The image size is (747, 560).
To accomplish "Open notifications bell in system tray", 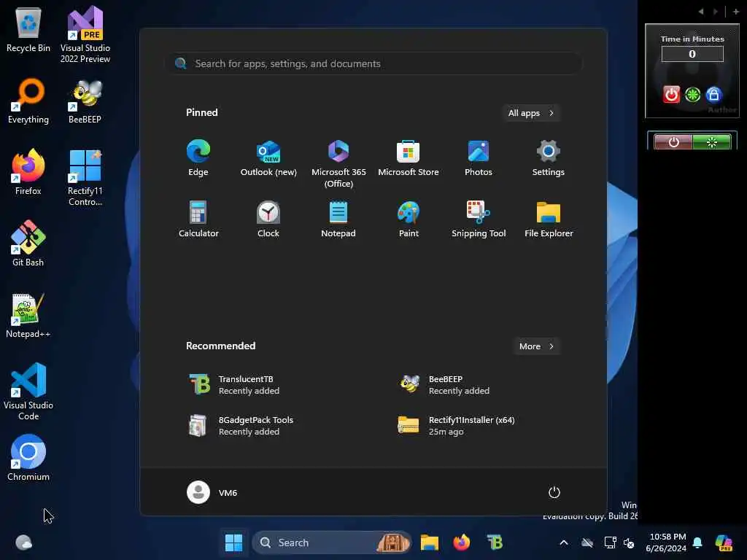I will [697, 542].
